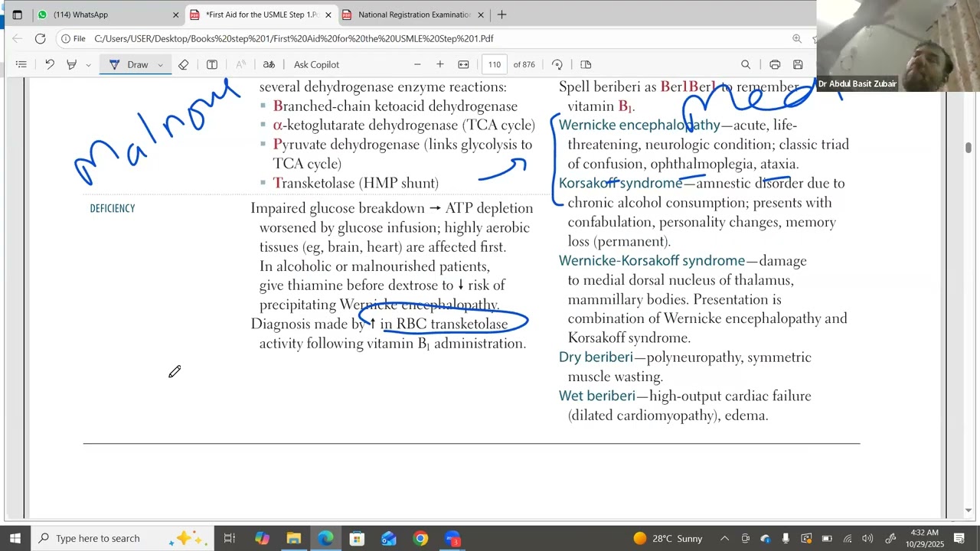Click the address bar file URL
The width and height of the screenshot is (980, 551).
coord(294,38)
